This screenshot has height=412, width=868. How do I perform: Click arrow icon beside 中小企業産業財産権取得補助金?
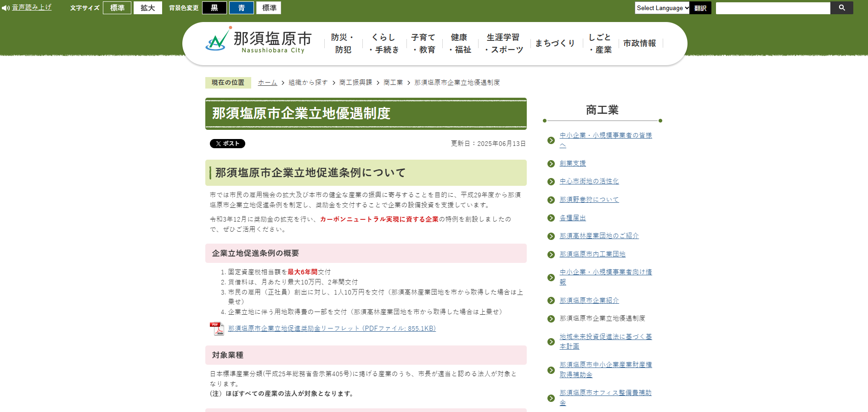(x=551, y=370)
